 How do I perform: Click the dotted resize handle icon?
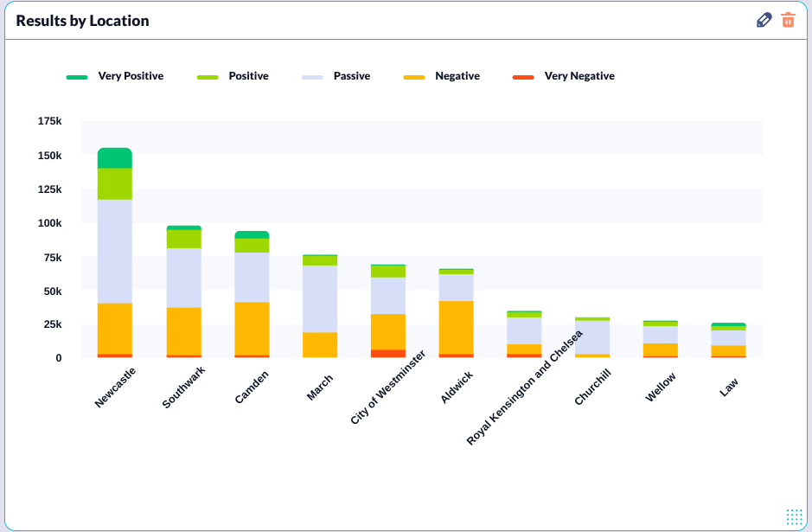click(794, 516)
